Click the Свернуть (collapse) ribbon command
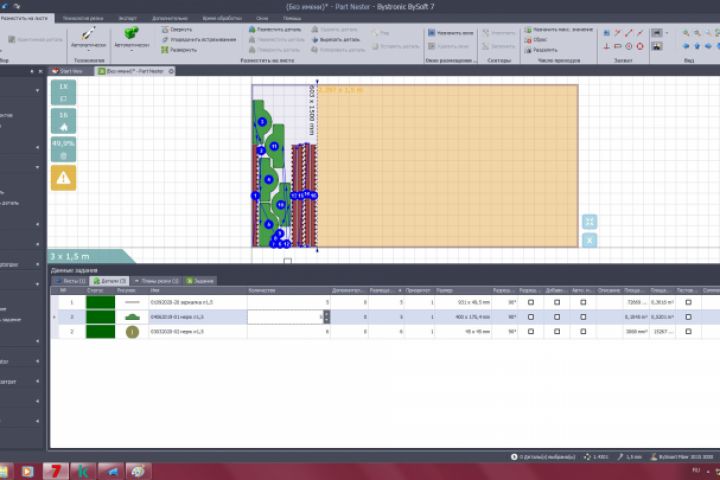Viewport: 720px width, 480px height. pos(177,29)
